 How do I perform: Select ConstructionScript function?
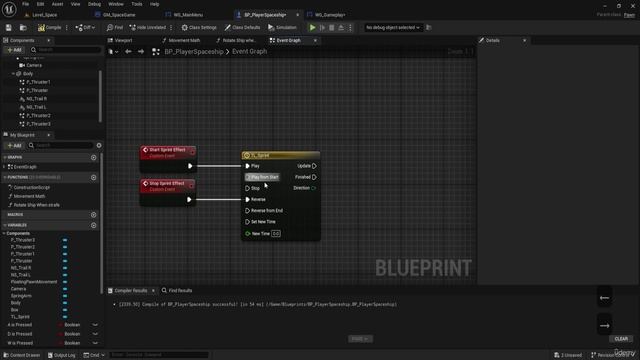coord(32,188)
